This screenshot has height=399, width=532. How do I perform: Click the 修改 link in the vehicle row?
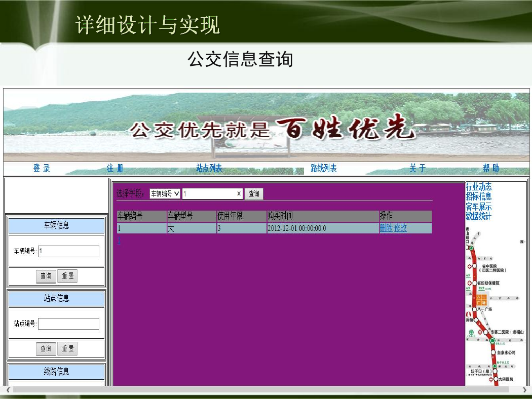click(400, 228)
